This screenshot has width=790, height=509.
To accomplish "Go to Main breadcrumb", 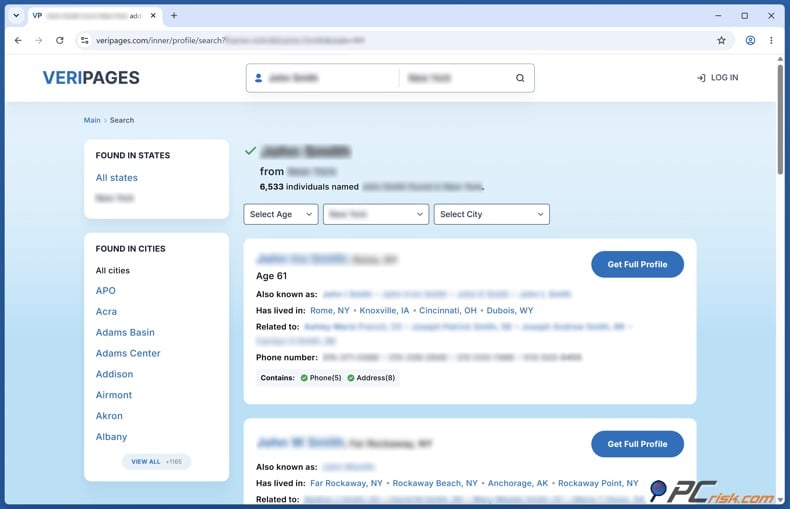I will (x=92, y=120).
